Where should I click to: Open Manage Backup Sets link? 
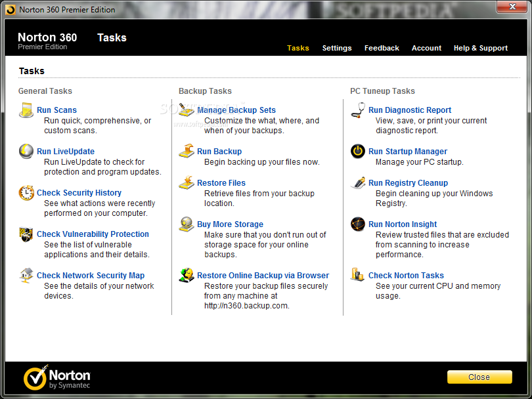pos(236,110)
